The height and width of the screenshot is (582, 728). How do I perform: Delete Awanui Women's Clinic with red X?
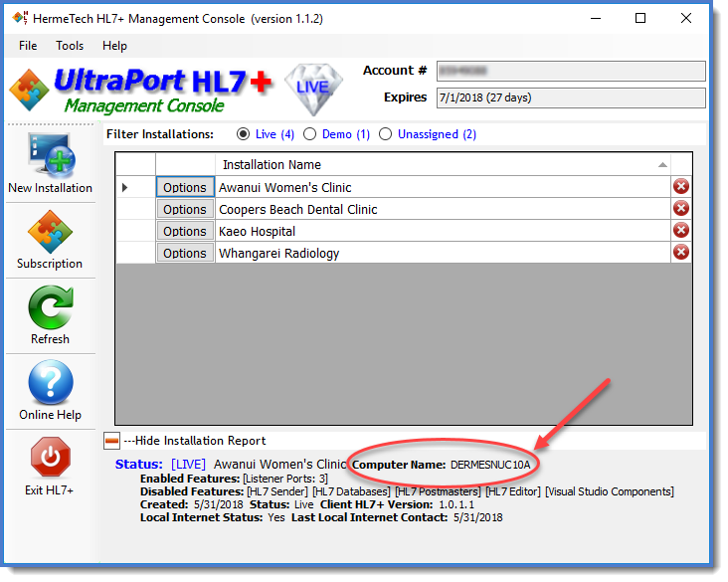click(681, 187)
